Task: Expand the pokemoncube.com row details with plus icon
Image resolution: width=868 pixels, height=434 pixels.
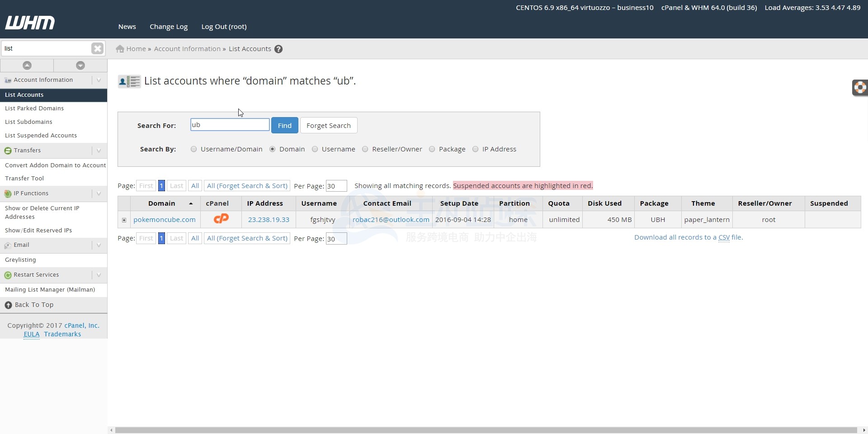Action: pos(124,220)
